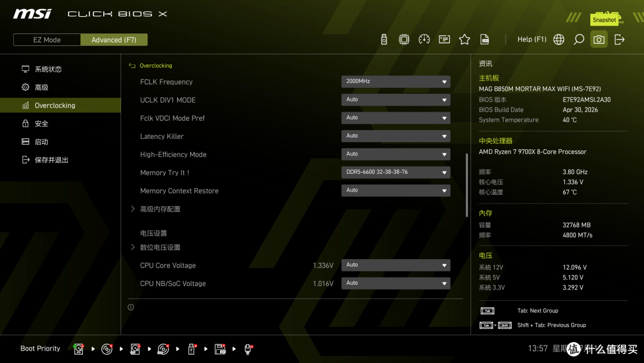Select the optical disc boot device icon

pos(107,349)
